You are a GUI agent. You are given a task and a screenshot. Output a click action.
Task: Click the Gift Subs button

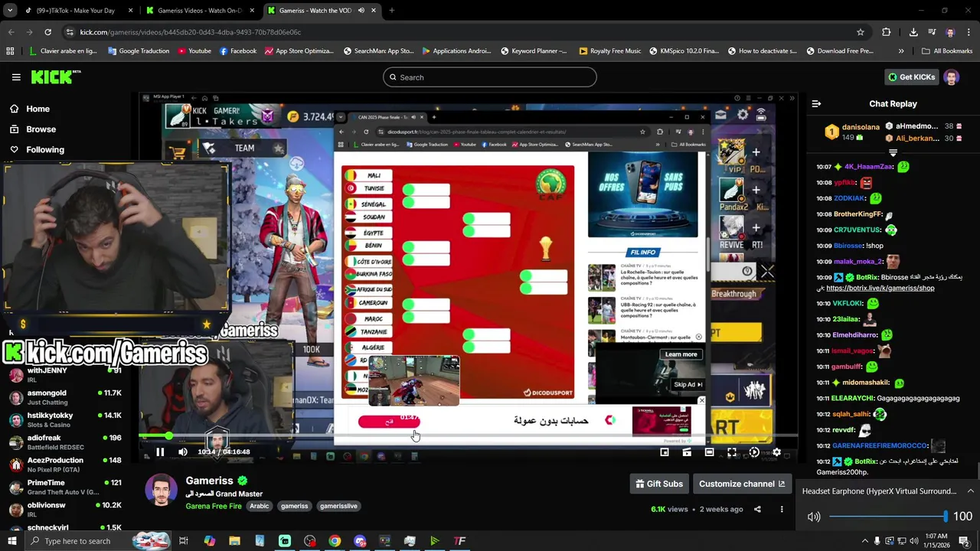(x=659, y=484)
